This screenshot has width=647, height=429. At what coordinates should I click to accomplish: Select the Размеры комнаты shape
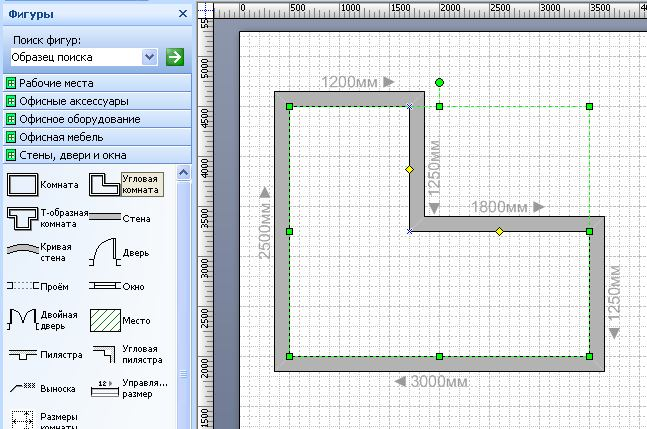pos(44,420)
